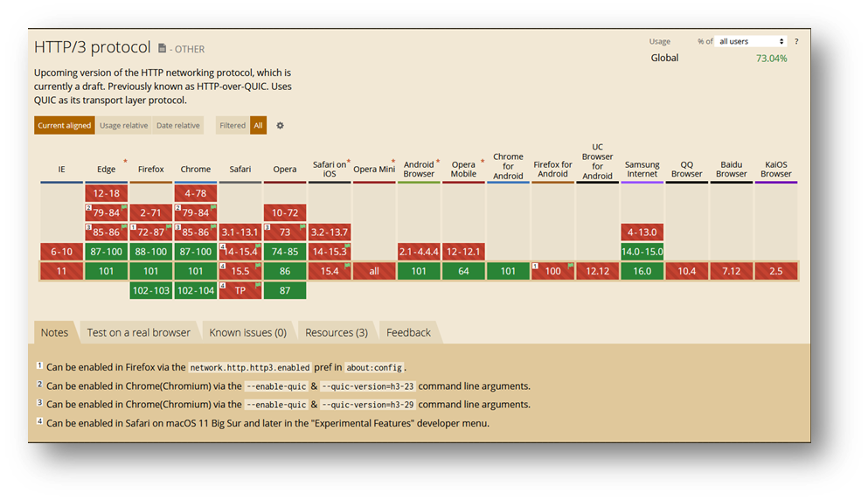The height and width of the screenshot is (500, 868).
Task: Select the Samsung Internet 16.0 cell
Action: (642, 271)
